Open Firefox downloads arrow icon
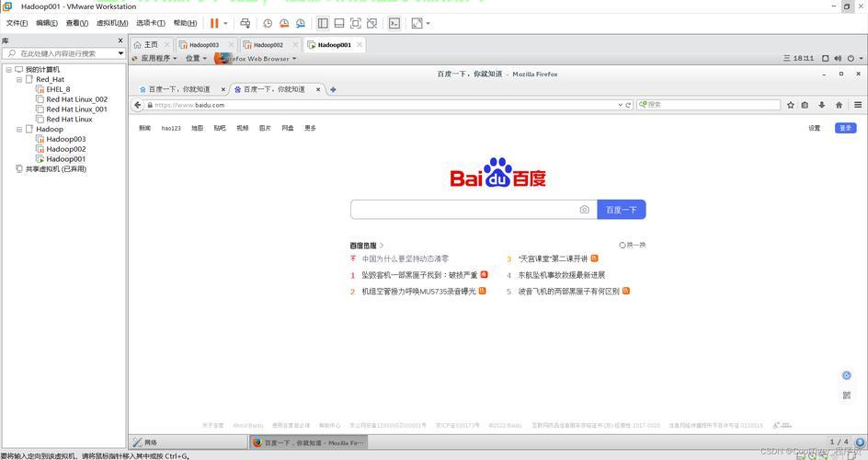The image size is (868, 460). (822, 105)
